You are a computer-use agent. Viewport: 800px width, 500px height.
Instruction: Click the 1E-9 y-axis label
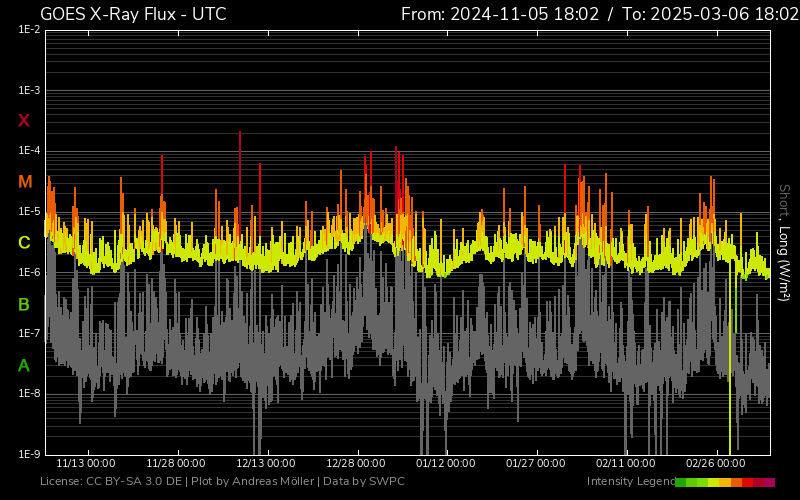(x=28, y=454)
